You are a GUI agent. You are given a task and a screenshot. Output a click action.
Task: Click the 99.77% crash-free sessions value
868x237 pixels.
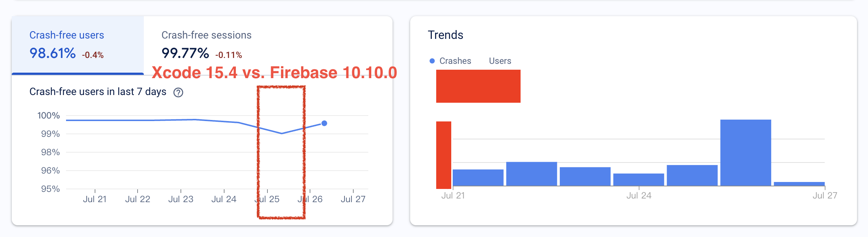pyautogui.click(x=185, y=53)
